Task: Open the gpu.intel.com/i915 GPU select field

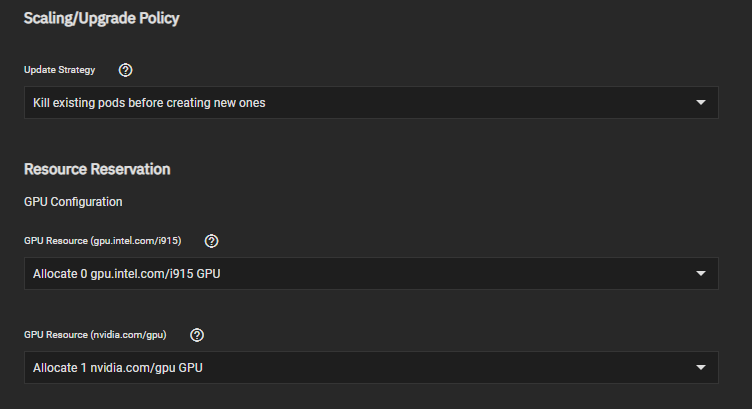Action: pyautogui.click(x=370, y=273)
